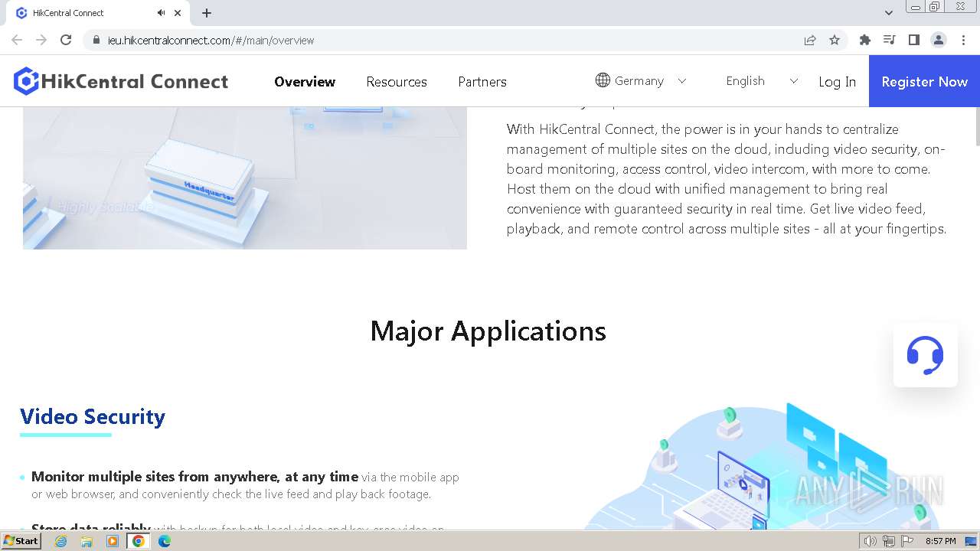980x551 pixels.
Task: Open the headset customer support icon
Action: pyautogui.click(x=925, y=355)
